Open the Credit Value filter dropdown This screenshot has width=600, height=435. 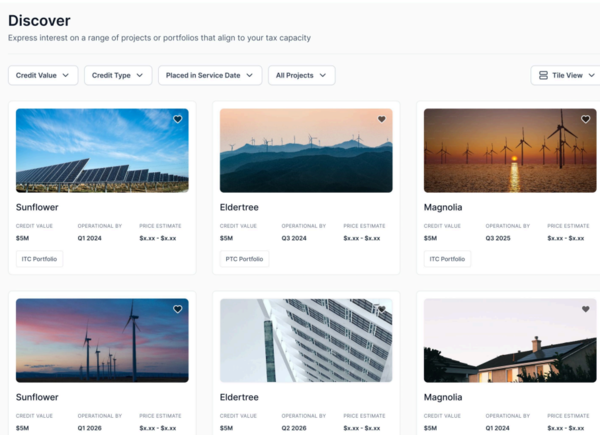coord(43,75)
